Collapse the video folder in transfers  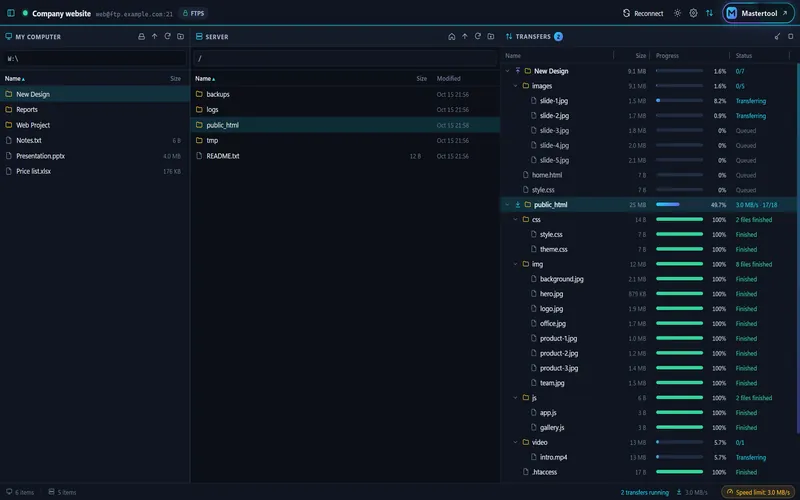515,442
